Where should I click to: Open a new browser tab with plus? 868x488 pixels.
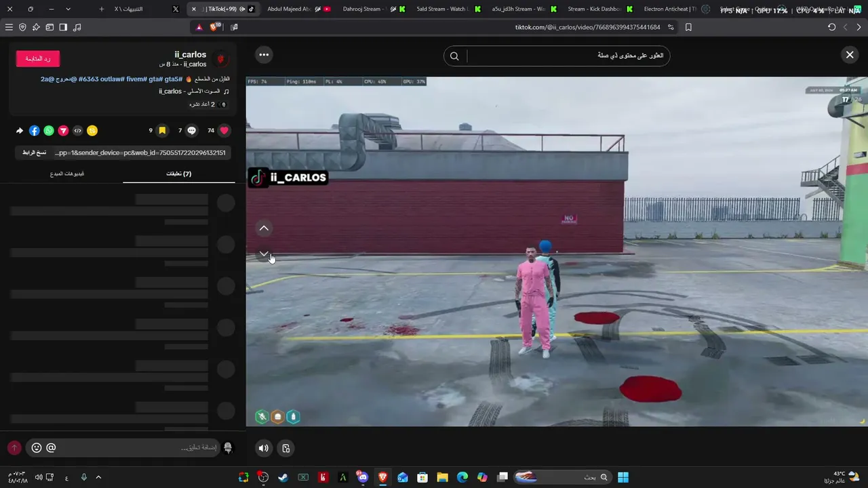point(102,9)
